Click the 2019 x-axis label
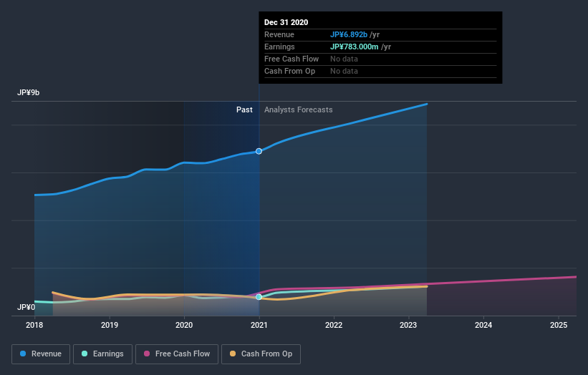Viewport: 588px width, 375px height. [x=110, y=325]
